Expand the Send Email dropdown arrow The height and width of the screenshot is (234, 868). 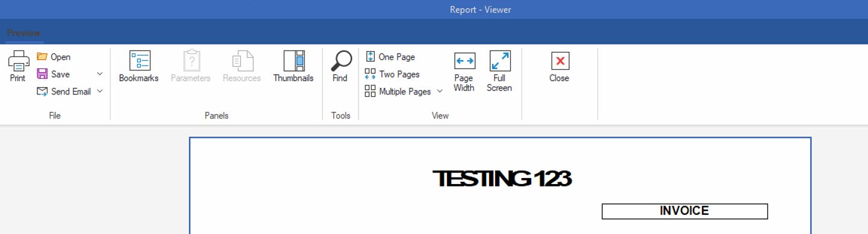coord(100,91)
